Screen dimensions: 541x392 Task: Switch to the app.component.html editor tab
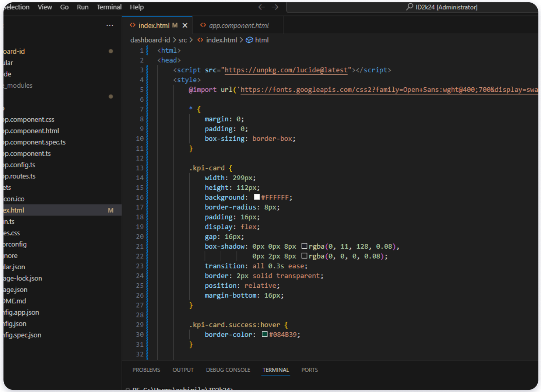(238, 25)
